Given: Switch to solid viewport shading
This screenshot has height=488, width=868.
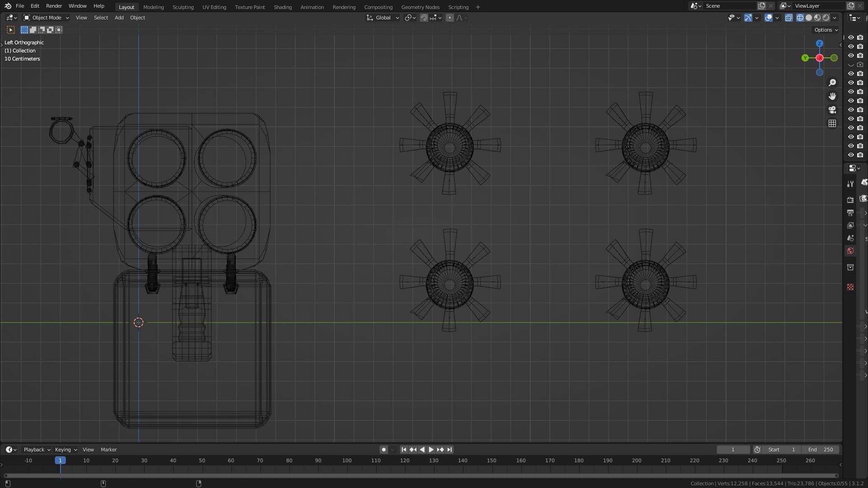Looking at the screenshot, I should [808, 18].
